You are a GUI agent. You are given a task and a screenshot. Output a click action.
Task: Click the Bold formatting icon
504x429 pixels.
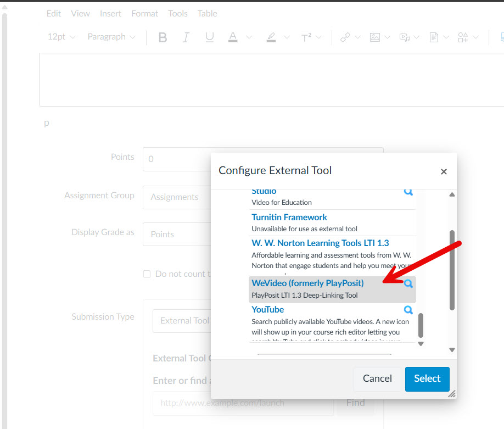163,37
